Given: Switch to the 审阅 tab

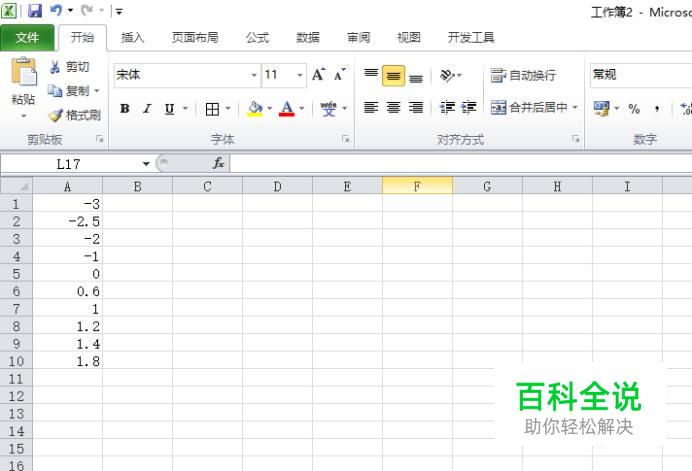Looking at the screenshot, I should pos(358,38).
